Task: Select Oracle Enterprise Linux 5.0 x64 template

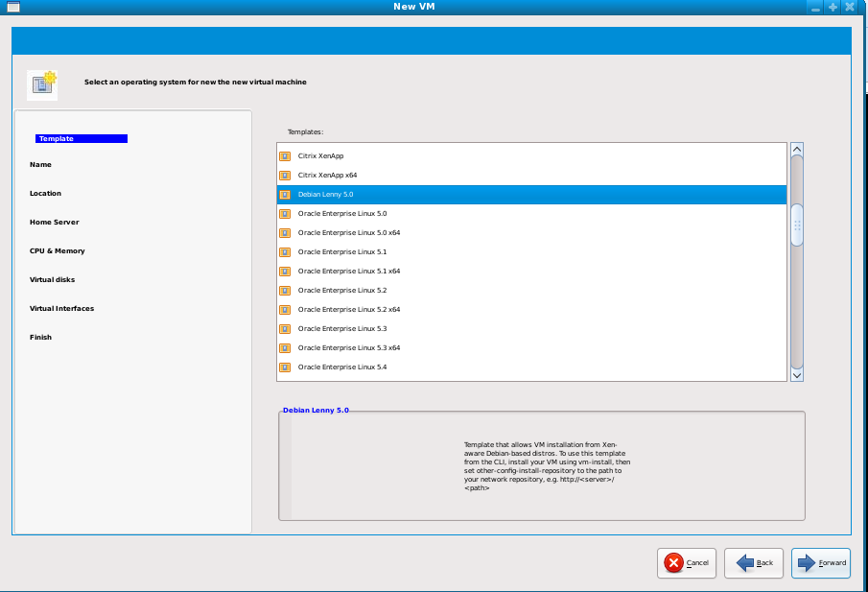Action: click(348, 232)
